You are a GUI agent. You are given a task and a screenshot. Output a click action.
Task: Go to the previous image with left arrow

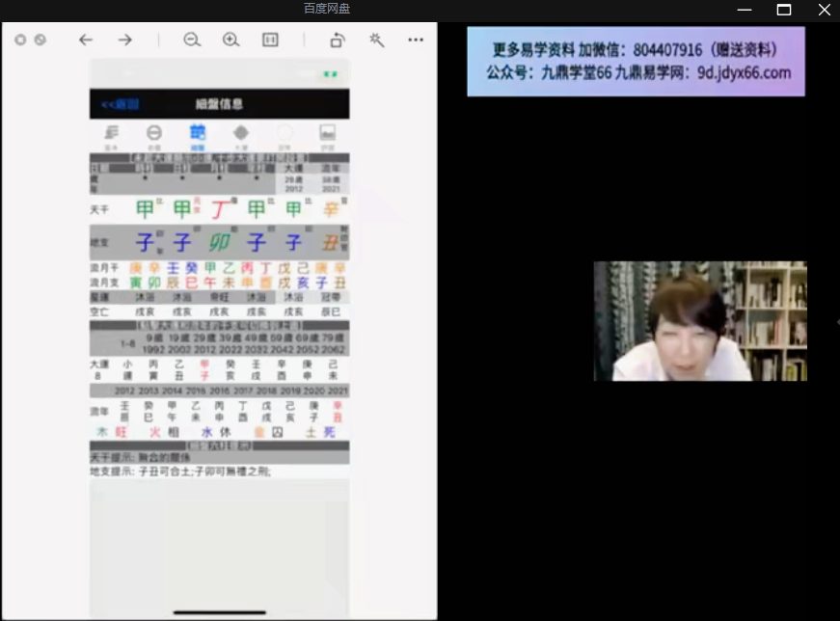click(86, 40)
